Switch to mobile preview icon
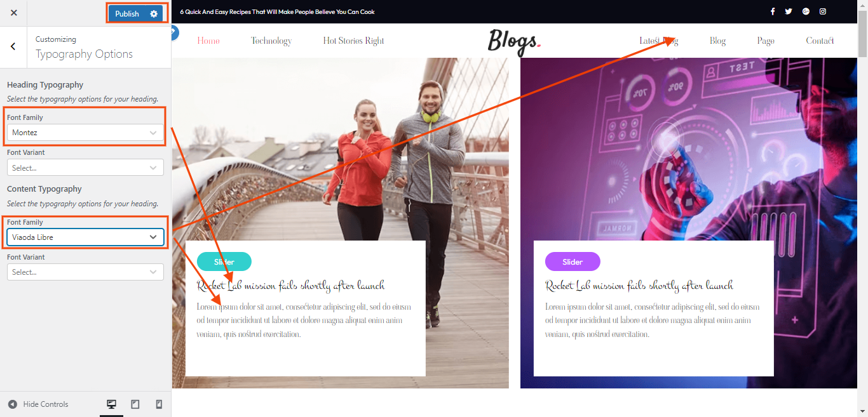868x417 pixels. [x=159, y=404]
